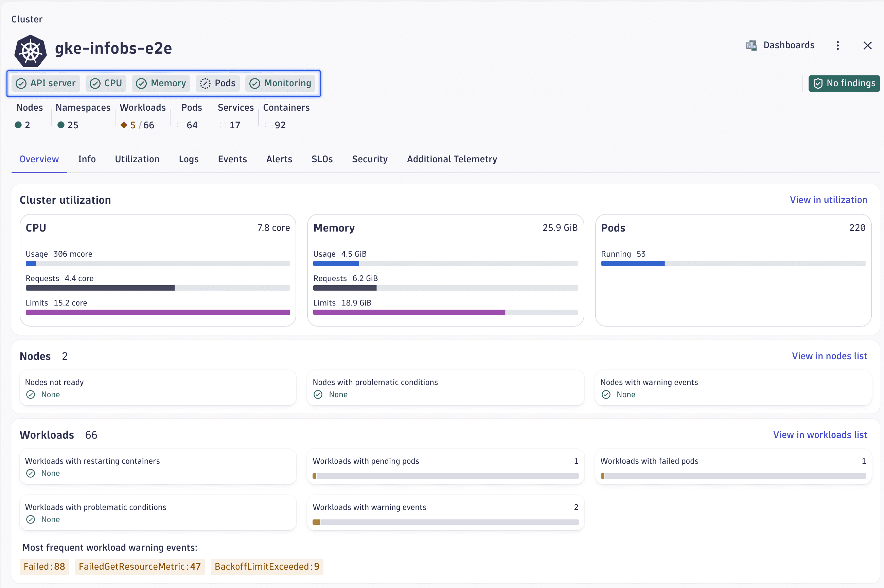Click check icon under Workloads with problematic conditions
The image size is (884, 588).
pos(31,519)
